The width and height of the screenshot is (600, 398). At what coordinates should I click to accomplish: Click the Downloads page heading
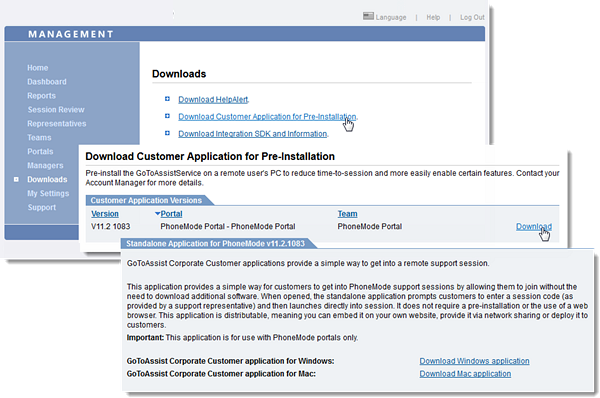[179, 74]
